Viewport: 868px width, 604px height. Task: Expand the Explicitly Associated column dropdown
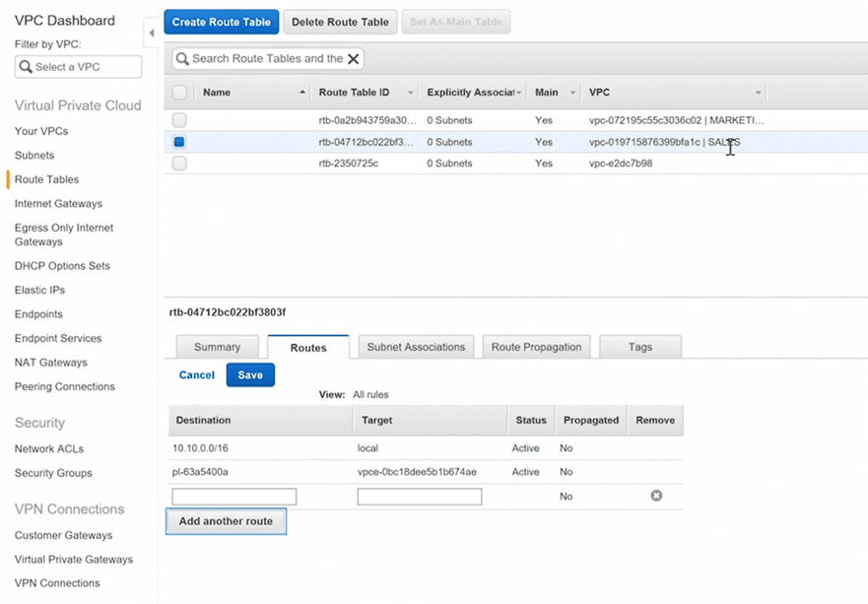click(x=518, y=93)
